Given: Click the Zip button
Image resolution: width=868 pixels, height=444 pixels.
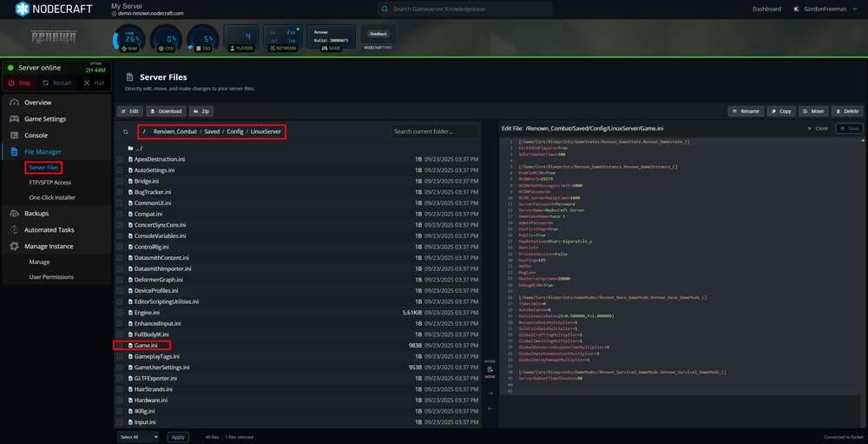Looking at the screenshot, I should pos(201,111).
